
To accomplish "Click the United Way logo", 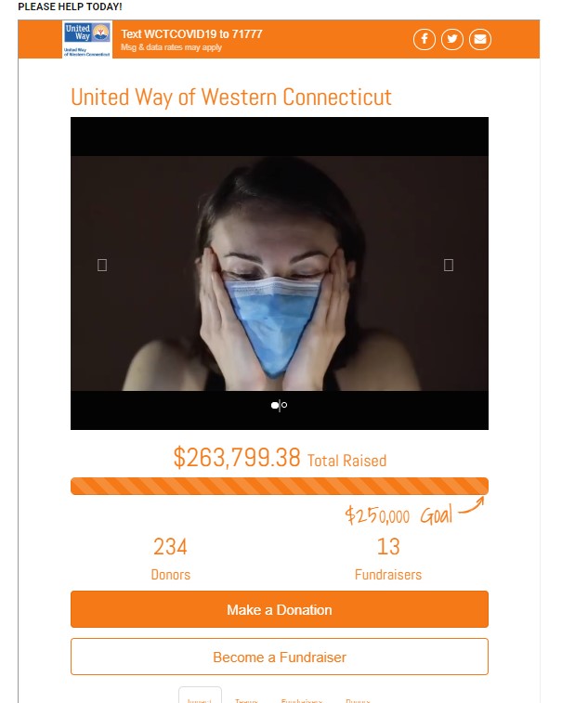I will click(87, 39).
